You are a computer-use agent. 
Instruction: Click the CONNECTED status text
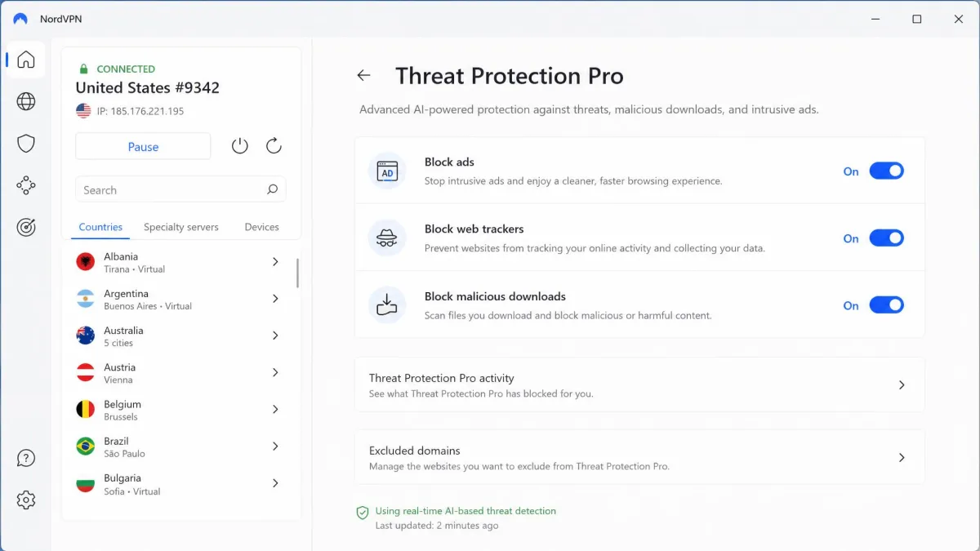(126, 69)
